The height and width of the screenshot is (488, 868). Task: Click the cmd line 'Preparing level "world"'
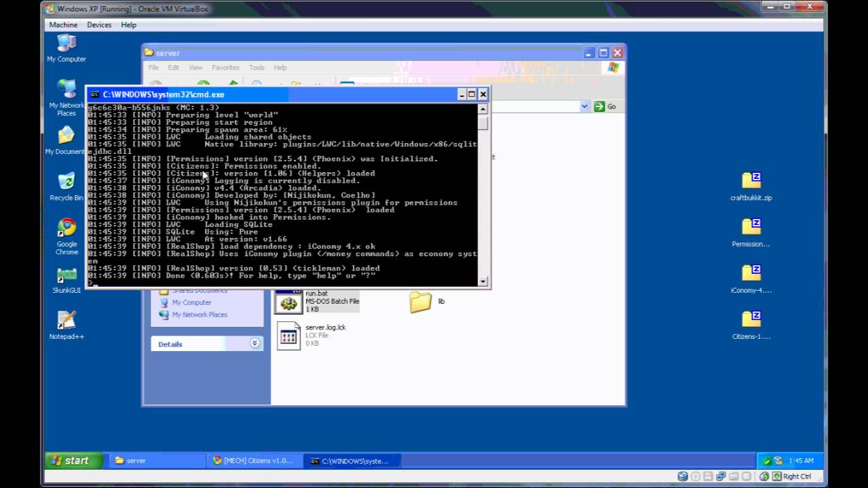pyautogui.click(x=182, y=115)
